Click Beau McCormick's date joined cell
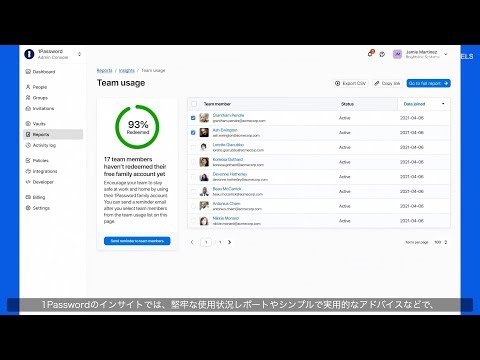This screenshot has height=360, width=480. (x=412, y=191)
